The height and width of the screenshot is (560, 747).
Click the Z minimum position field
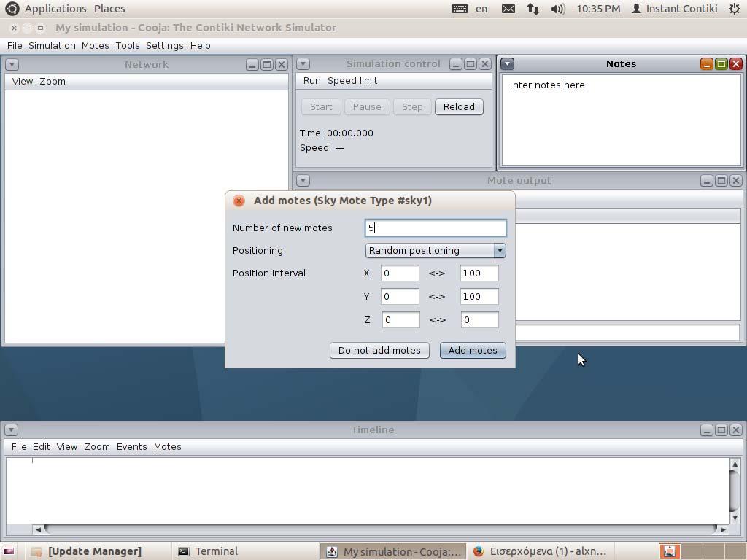pyautogui.click(x=400, y=320)
